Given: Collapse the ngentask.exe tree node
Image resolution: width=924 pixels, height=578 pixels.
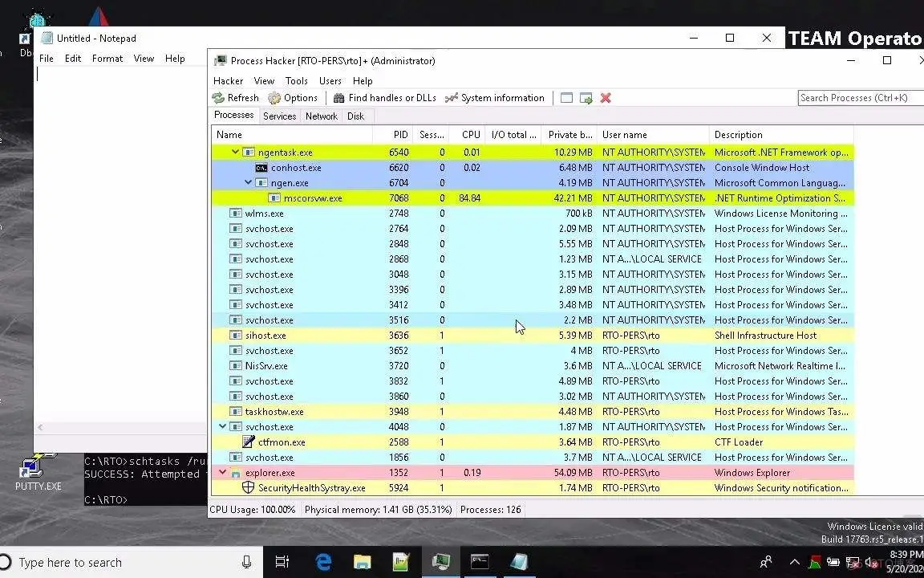Looking at the screenshot, I should coord(235,153).
